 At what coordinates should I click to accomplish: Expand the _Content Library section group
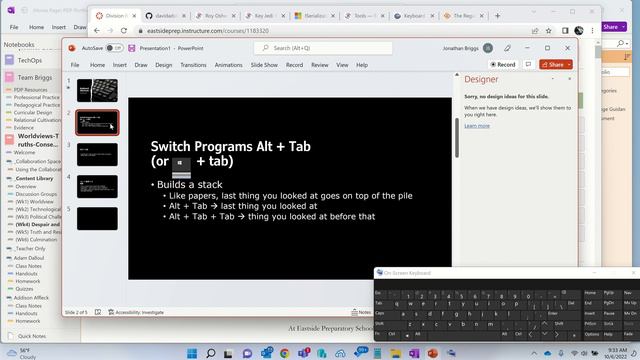(34, 178)
